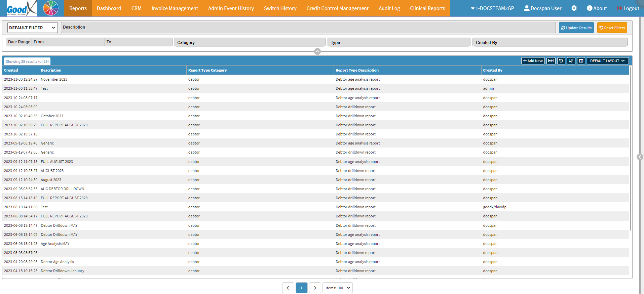Click the Reset Filters button
The image size is (644, 294).
click(x=612, y=28)
